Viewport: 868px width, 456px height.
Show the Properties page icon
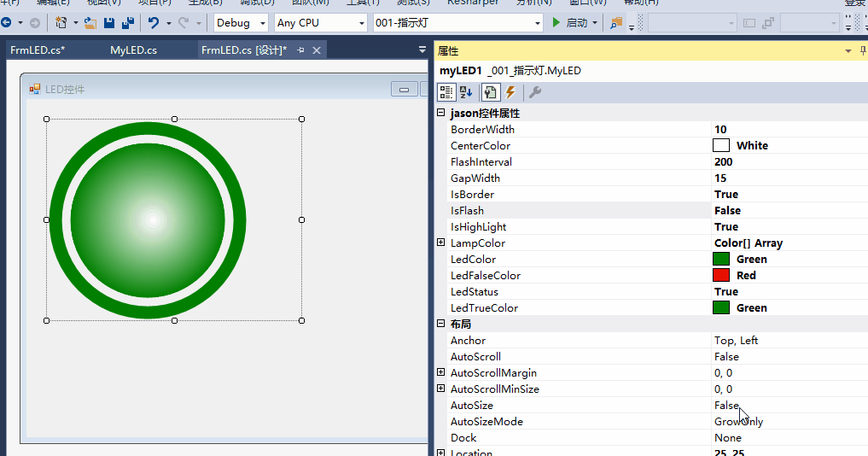[x=491, y=92]
